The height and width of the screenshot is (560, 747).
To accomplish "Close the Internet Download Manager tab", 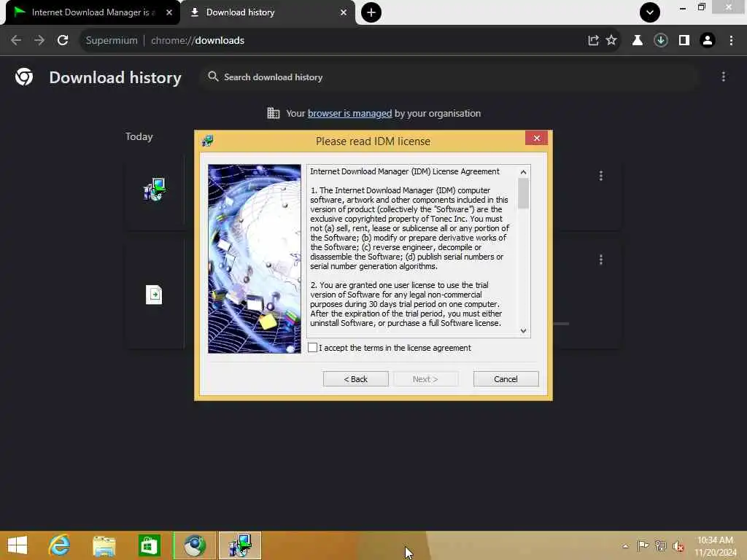I will [169, 12].
